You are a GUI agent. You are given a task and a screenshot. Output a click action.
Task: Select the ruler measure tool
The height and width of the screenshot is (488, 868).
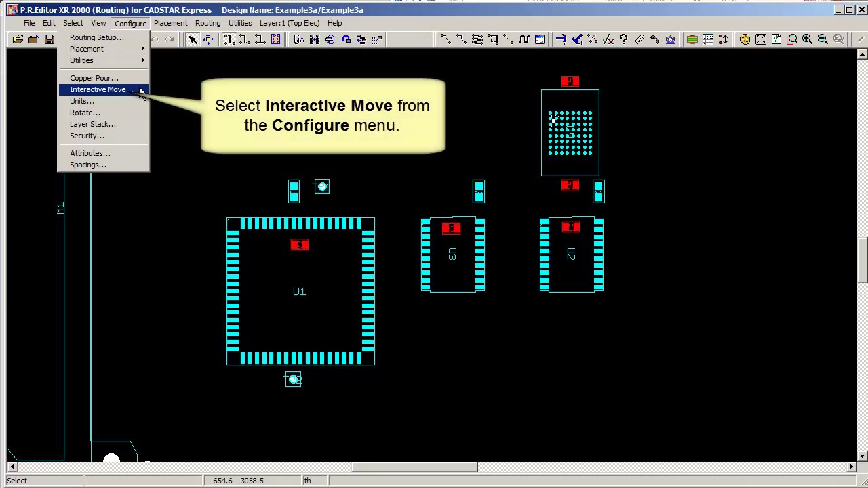[x=639, y=39]
